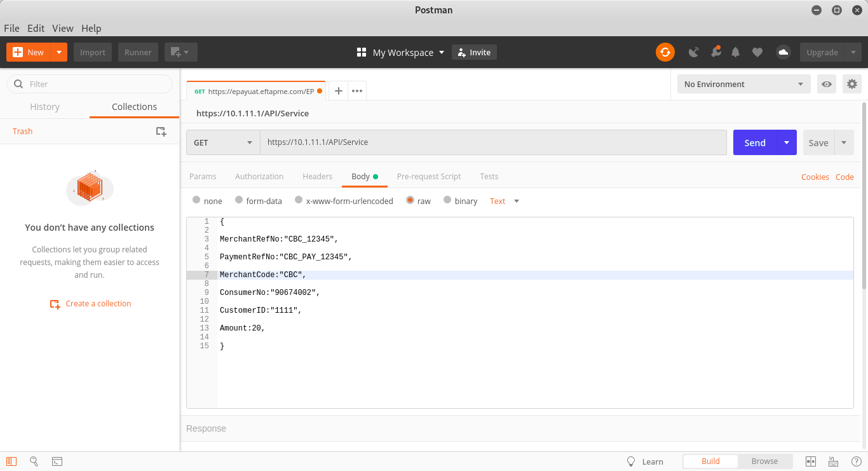Click the Upgrade button
868x471 pixels.
pos(822,52)
